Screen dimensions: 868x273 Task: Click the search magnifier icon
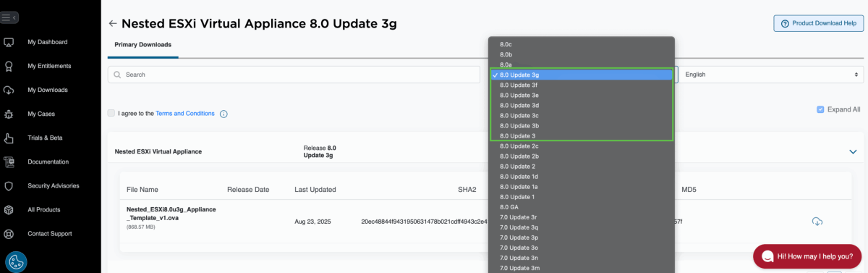click(116, 75)
